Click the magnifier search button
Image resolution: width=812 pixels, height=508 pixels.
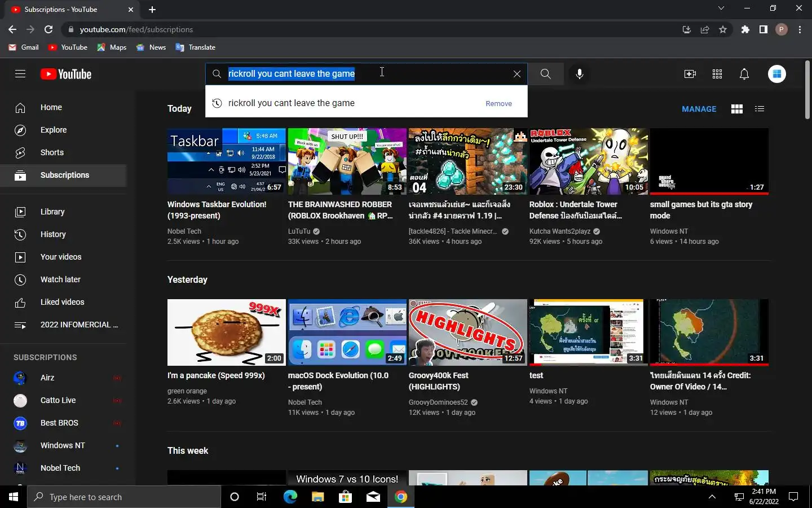pyautogui.click(x=545, y=74)
